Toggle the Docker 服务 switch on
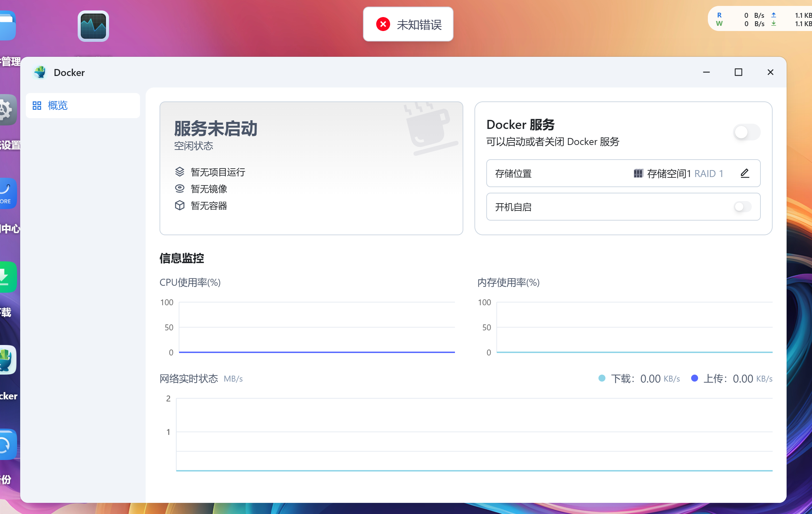 coord(747,132)
